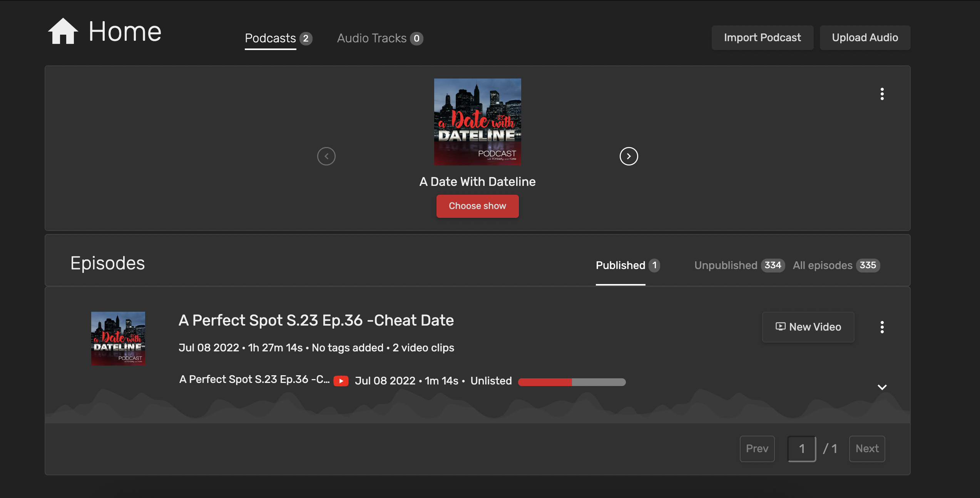Screen dimensions: 980x498
Task: Click the episode's small cover thumbnail
Action: pos(118,339)
